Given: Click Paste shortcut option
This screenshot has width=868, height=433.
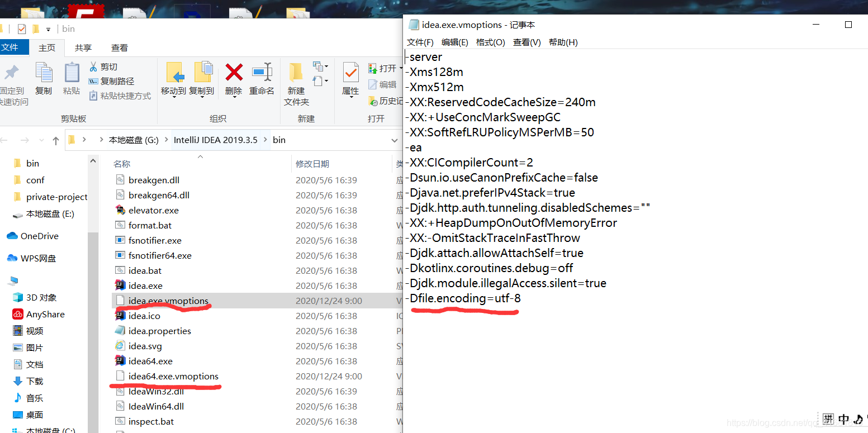Looking at the screenshot, I should point(120,96).
